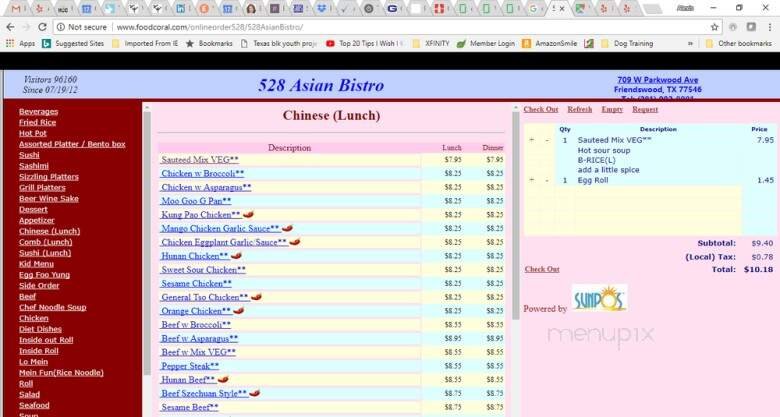Bookmark this page with the star icon
780x417 pixels.
pos(715,27)
